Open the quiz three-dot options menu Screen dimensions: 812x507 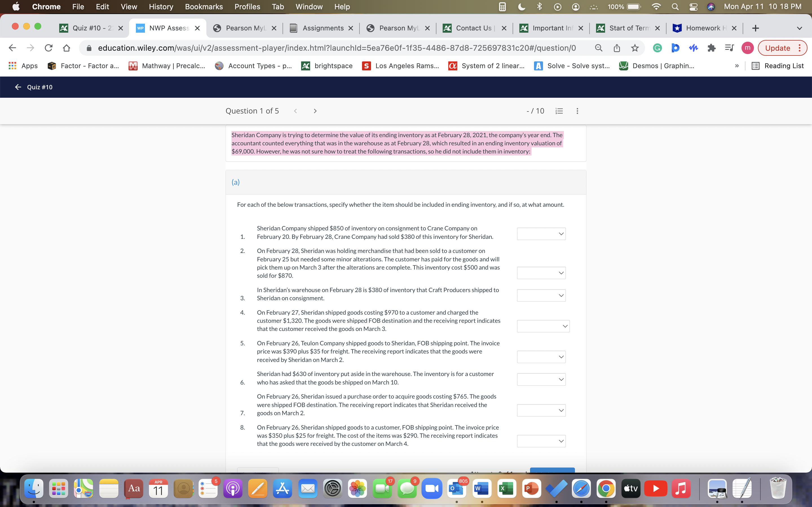577,111
